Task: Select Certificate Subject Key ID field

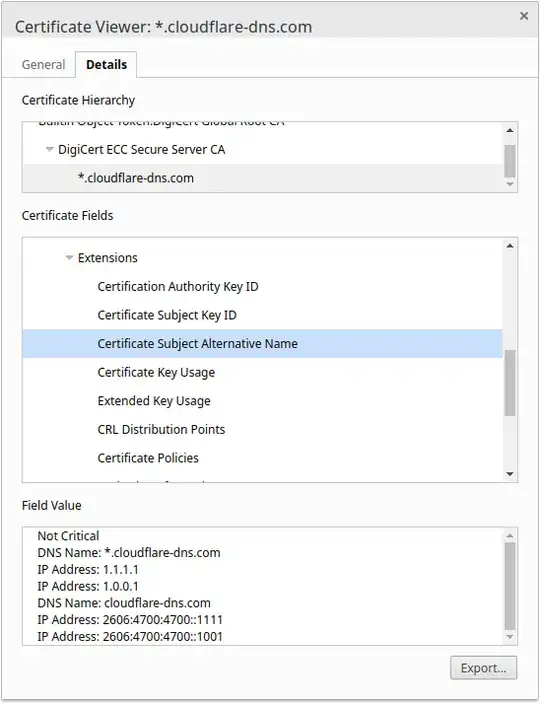Action: pos(263,315)
